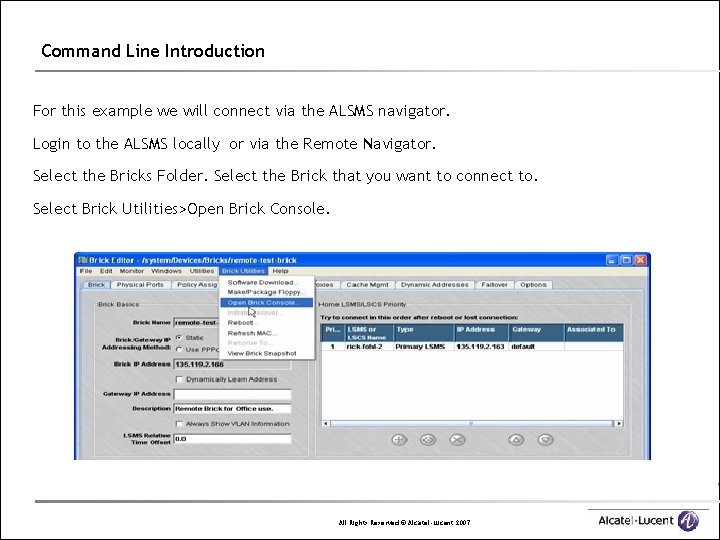Switch to the Options tab

click(x=533, y=285)
